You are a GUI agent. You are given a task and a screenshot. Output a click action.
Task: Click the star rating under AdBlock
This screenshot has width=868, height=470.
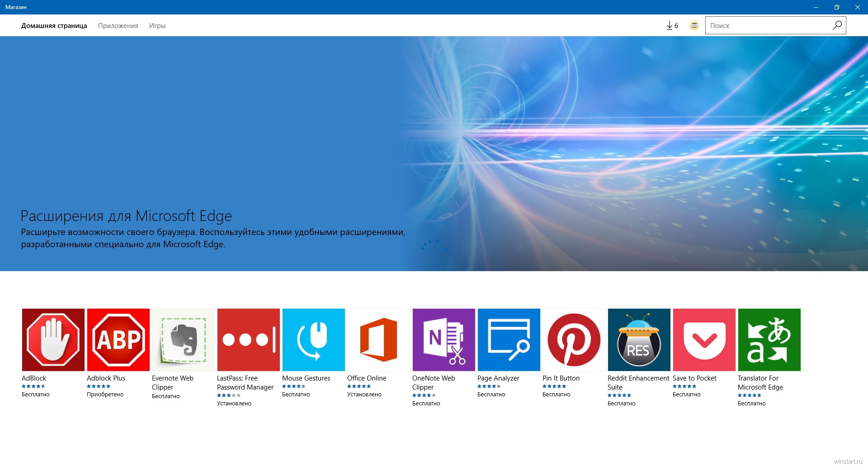click(33, 386)
